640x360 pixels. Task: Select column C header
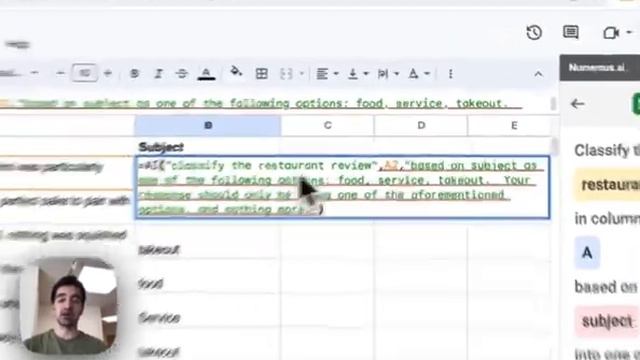(327, 125)
